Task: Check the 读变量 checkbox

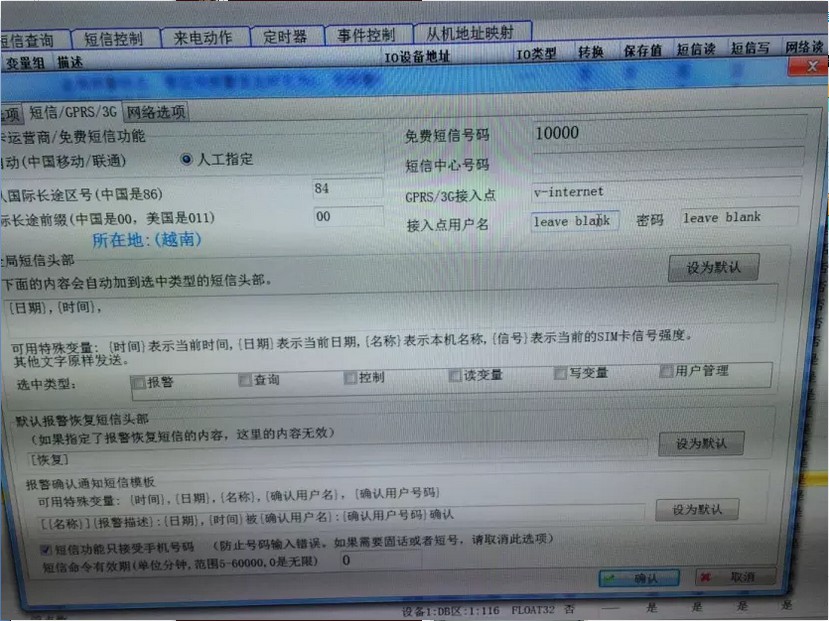Action: pyautogui.click(x=455, y=376)
